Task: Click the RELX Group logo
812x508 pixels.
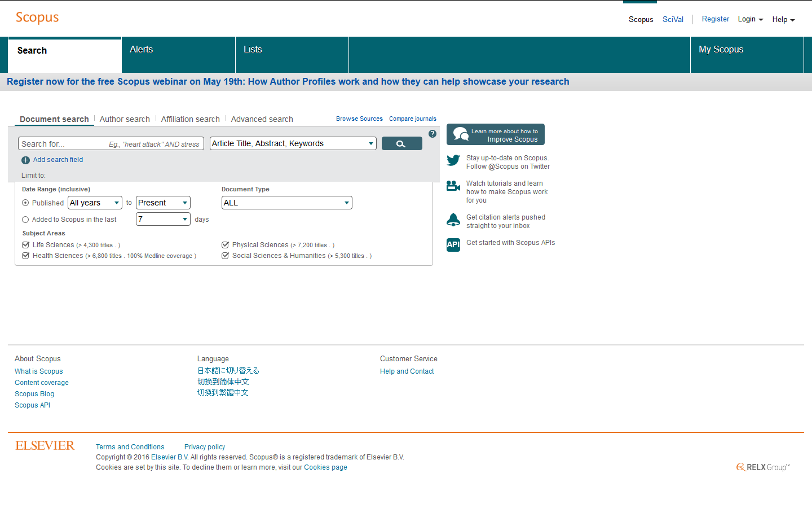Action: tap(763, 467)
